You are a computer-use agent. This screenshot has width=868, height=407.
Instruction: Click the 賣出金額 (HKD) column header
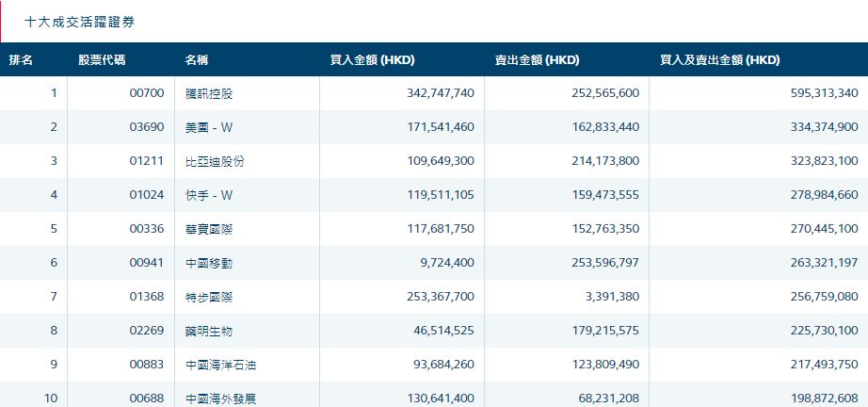(537, 60)
